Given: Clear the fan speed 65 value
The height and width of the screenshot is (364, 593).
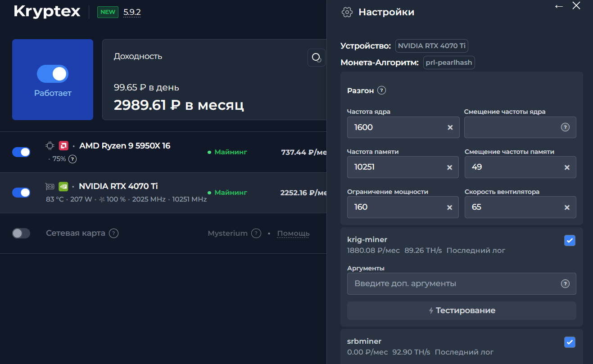Looking at the screenshot, I should pos(567,207).
